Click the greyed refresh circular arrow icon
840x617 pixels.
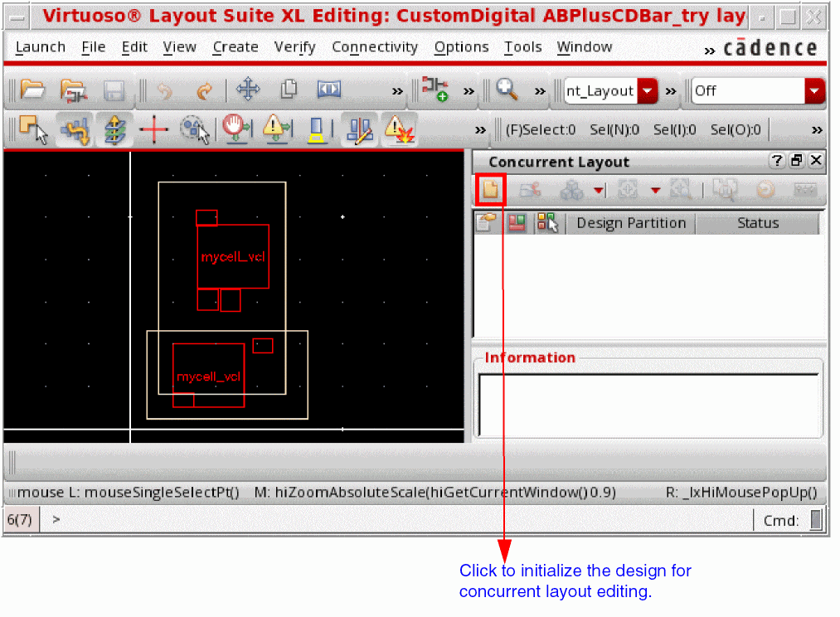(x=765, y=190)
